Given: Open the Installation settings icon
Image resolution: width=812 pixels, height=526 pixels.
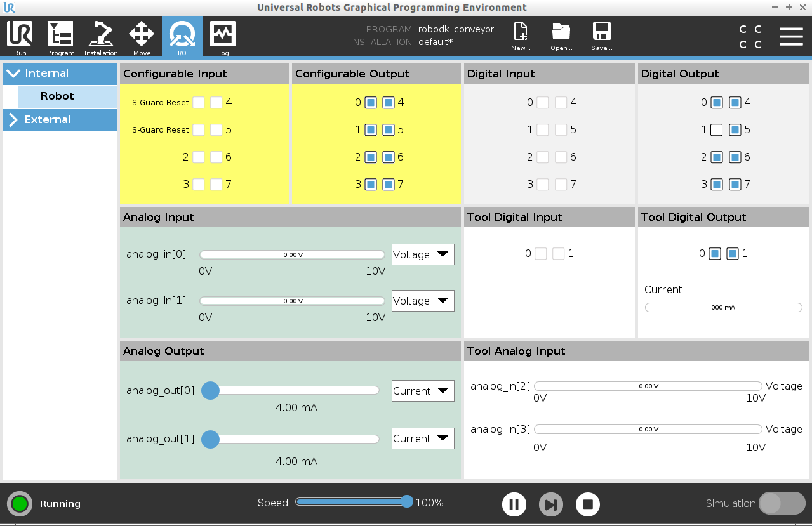Looking at the screenshot, I should click(x=101, y=37).
